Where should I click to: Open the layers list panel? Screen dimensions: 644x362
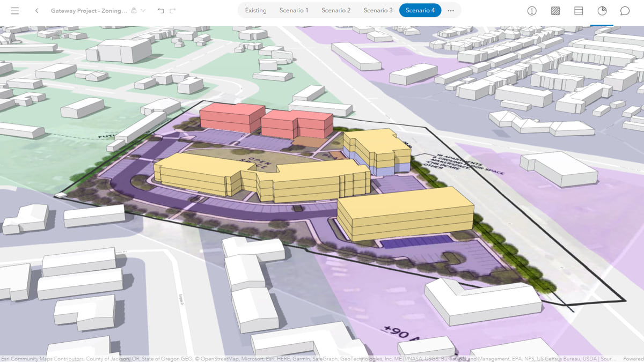[x=579, y=11]
